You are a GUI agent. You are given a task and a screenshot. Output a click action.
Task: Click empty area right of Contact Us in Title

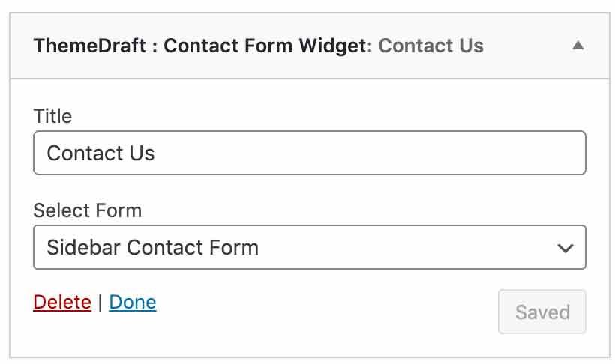pyautogui.click(x=369, y=153)
